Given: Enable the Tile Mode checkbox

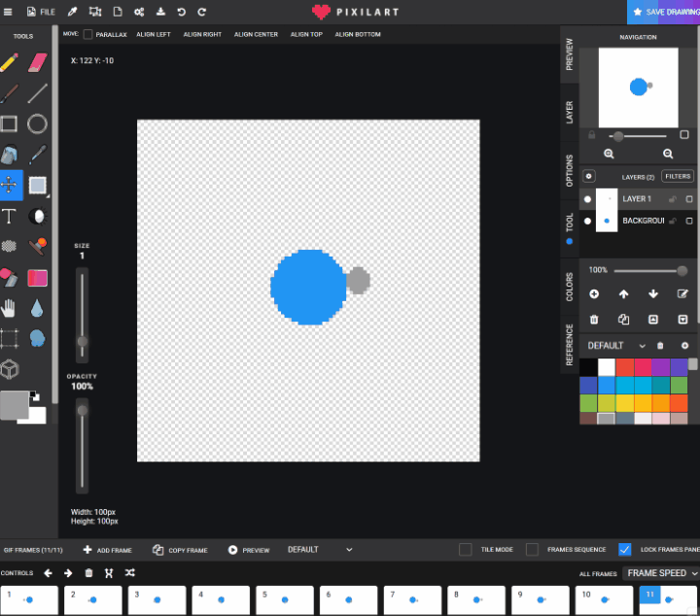Looking at the screenshot, I should click(465, 550).
